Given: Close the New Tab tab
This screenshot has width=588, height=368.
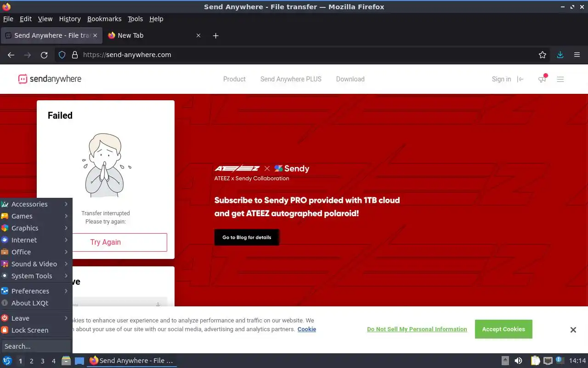Looking at the screenshot, I should tap(198, 35).
